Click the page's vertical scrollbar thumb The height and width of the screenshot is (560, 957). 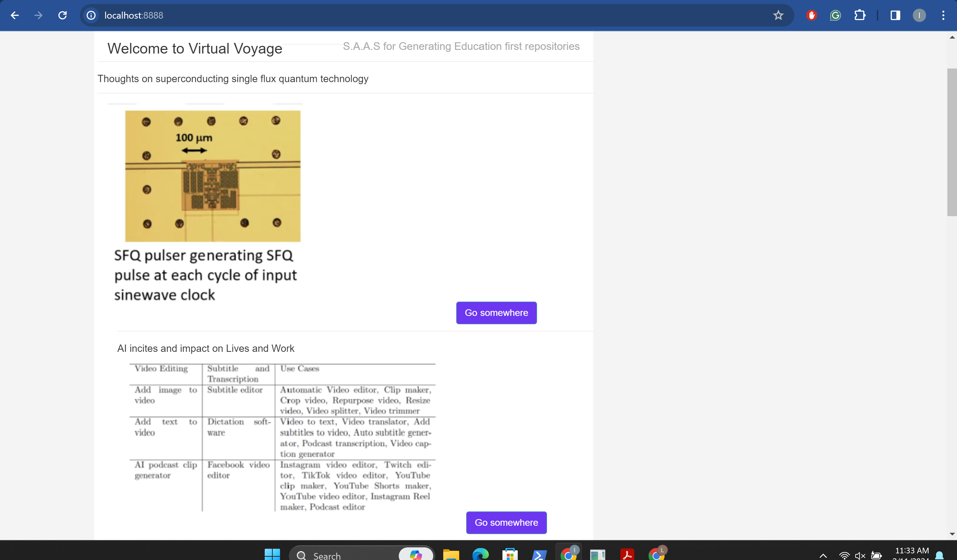[x=952, y=142]
